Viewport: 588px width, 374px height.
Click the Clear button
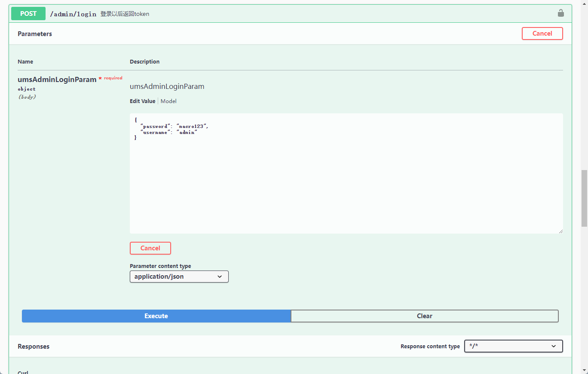point(425,316)
